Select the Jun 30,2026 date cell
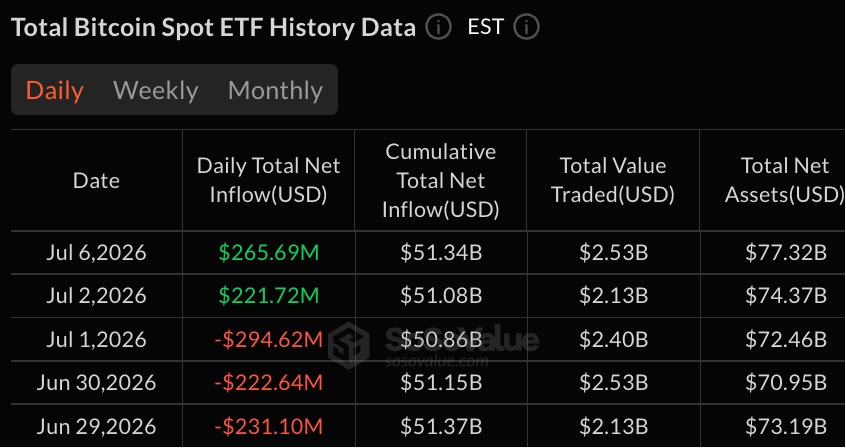The height and width of the screenshot is (448, 846). [x=96, y=383]
